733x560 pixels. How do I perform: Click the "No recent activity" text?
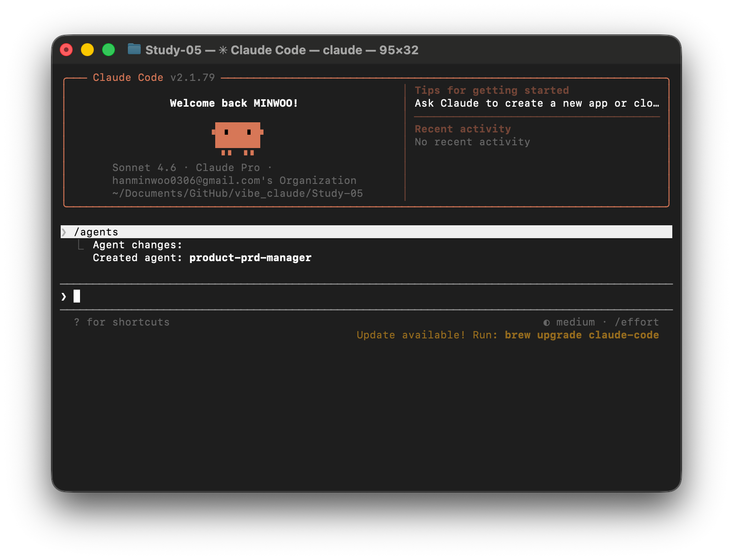pos(472,142)
